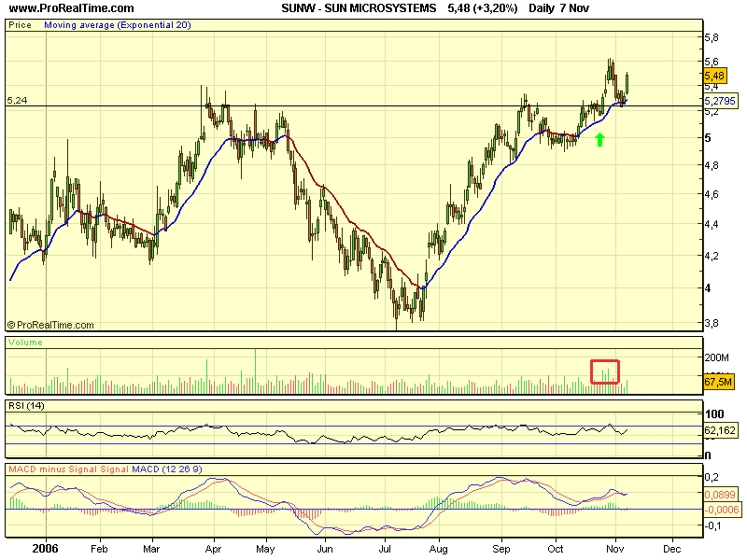
Task: Click the 5,8 price axis label
Action: [712, 37]
